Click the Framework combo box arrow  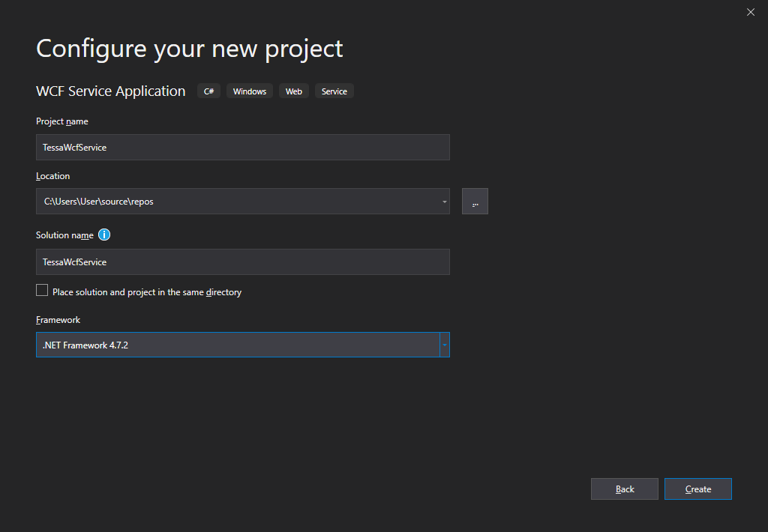click(x=444, y=345)
